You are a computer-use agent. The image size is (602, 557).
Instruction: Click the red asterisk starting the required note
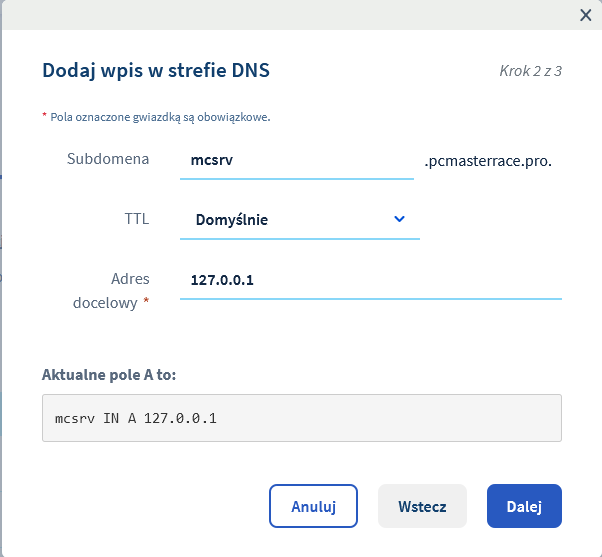(44, 117)
